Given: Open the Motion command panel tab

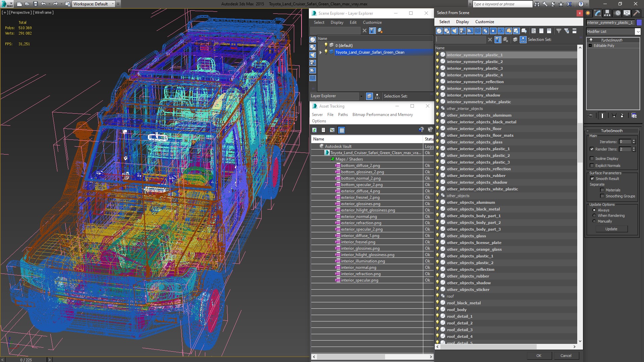Looking at the screenshot, I should (618, 13).
